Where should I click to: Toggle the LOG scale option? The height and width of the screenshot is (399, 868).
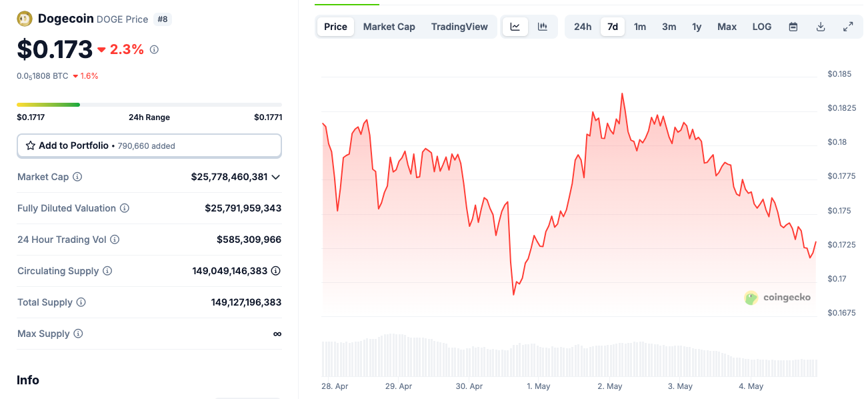click(761, 27)
